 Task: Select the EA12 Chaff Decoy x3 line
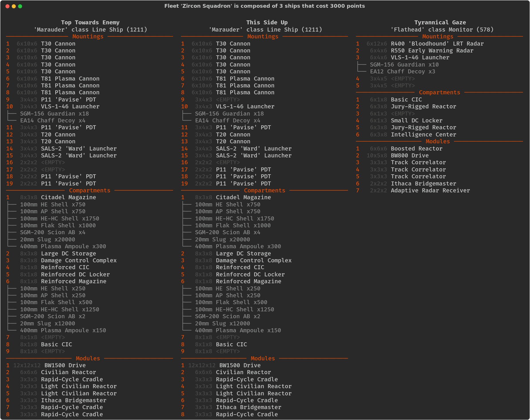pyautogui.click(x=402, y=71)
